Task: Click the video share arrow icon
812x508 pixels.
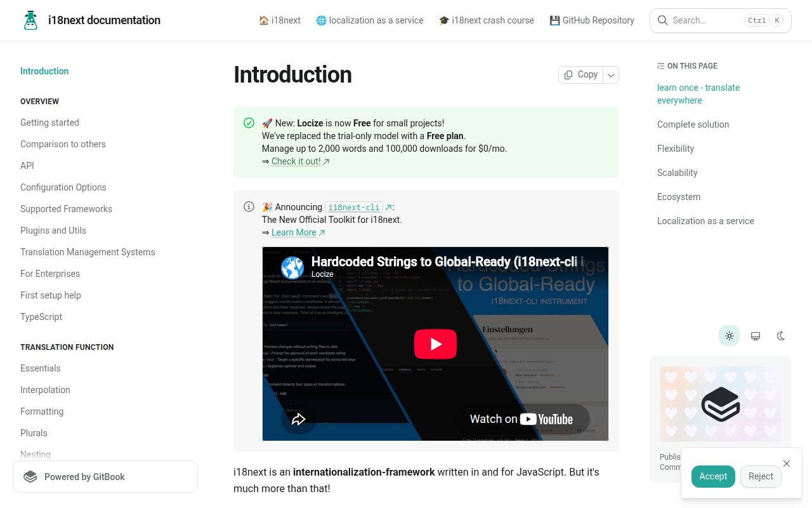Action: click(x=299, y=419)
